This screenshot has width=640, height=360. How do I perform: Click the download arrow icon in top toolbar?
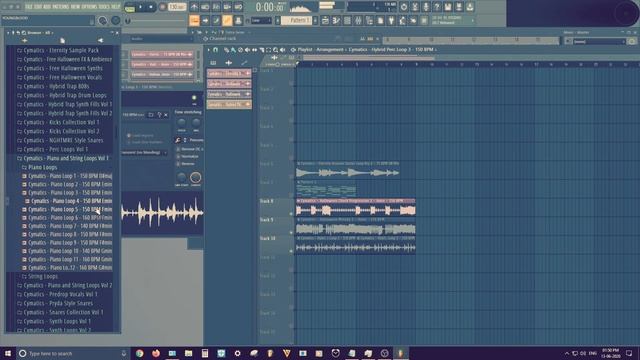pos(470,7)
